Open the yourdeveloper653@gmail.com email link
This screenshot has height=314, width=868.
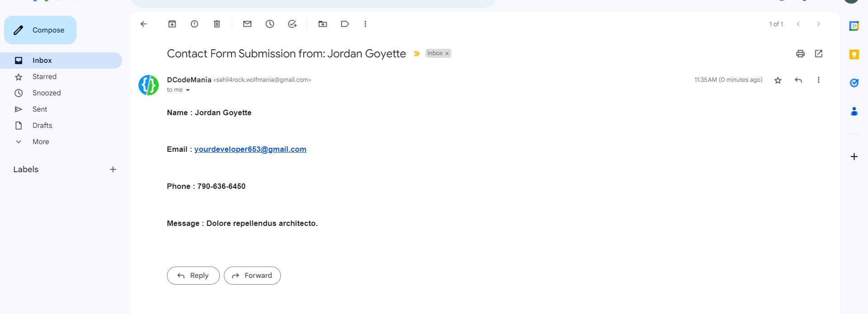point(250,150)
